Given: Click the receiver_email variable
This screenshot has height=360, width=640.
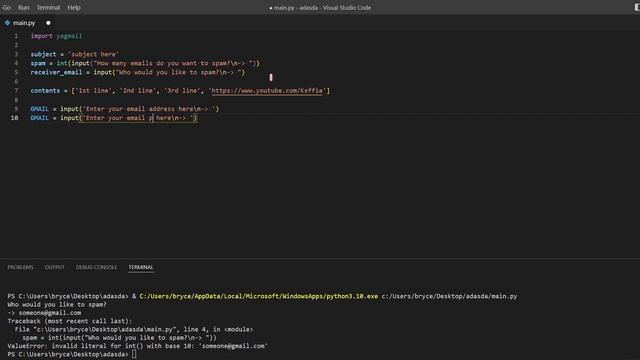Looking at the screenshot, I should 56,72.
